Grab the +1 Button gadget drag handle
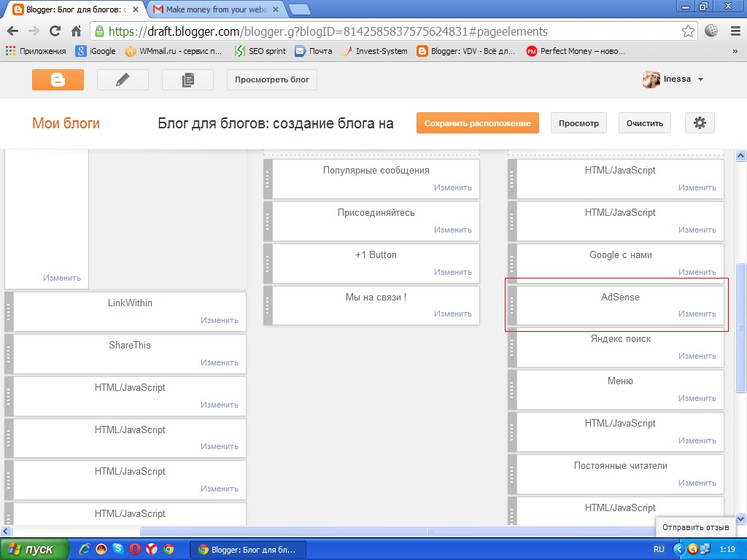Viewport: 747px width, 560px height. coord(268,263)
